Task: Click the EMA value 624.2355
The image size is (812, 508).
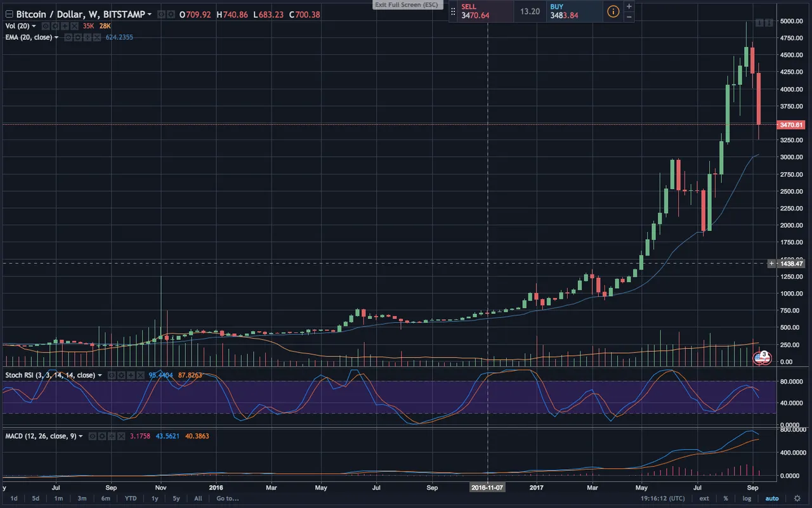Action: coord(119,37)
